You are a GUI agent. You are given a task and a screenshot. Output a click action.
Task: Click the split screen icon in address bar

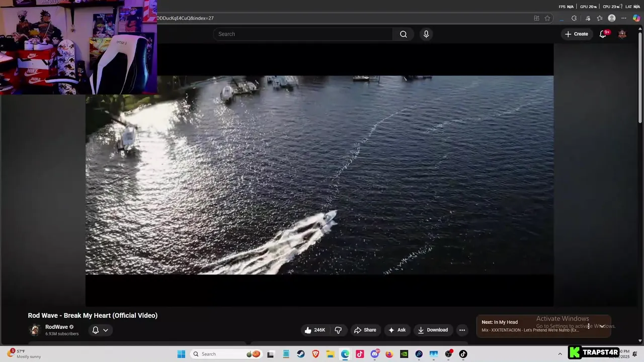coord(536,18)
